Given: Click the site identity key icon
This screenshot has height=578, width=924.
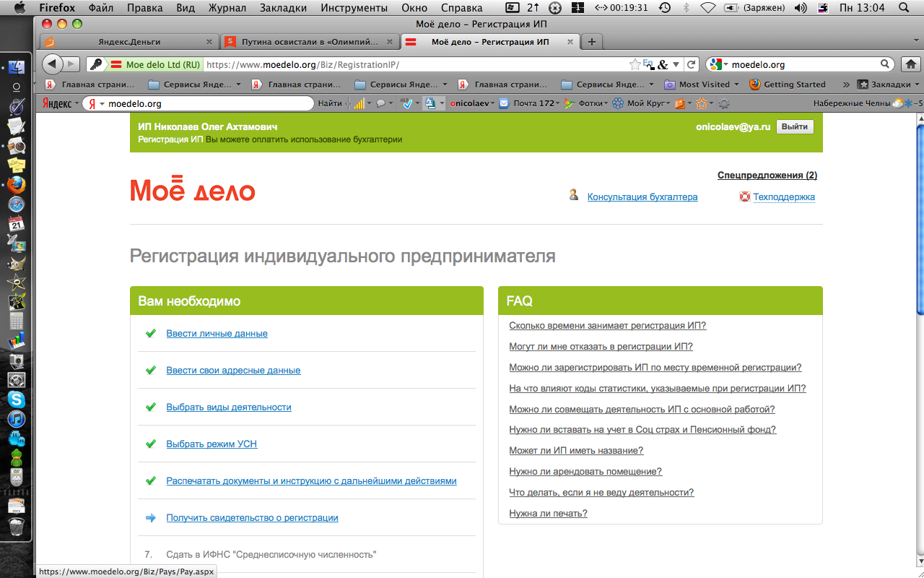Looking at the screenshot, I should click(x=96, y=64).
